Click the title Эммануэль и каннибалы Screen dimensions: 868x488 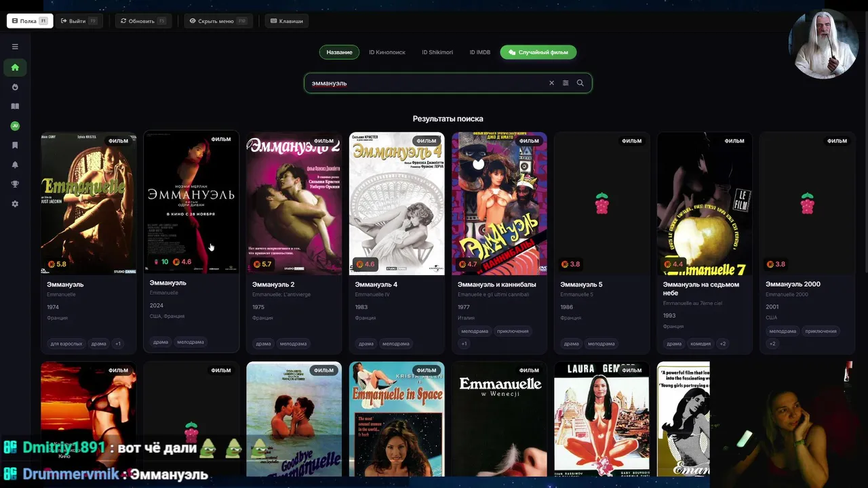tap(497, 285)
